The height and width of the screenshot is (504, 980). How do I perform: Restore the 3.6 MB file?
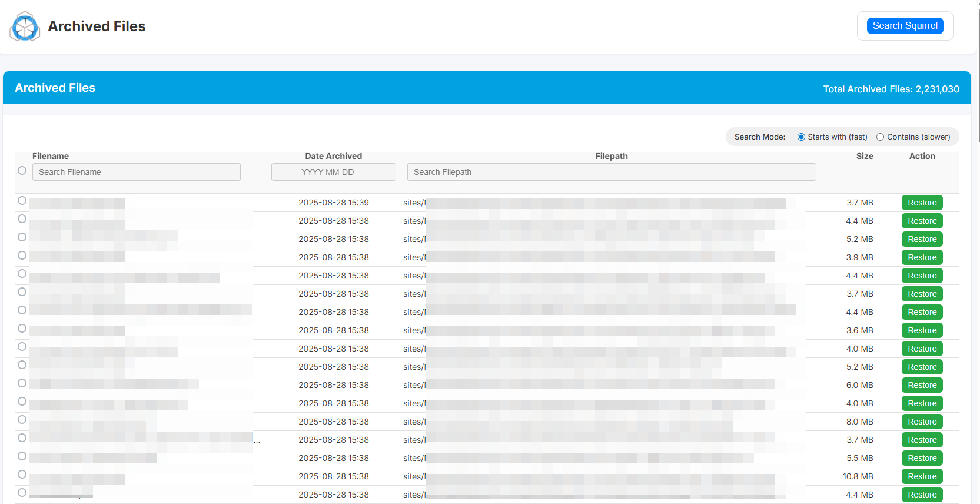922,330
